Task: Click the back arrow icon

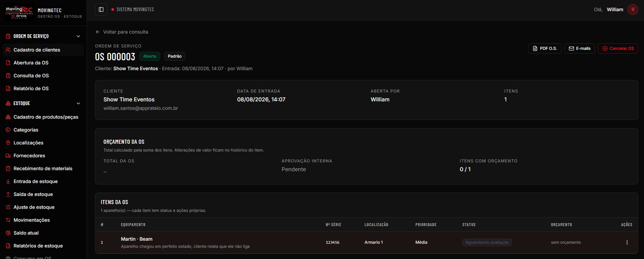Action: tap(98, 32)
